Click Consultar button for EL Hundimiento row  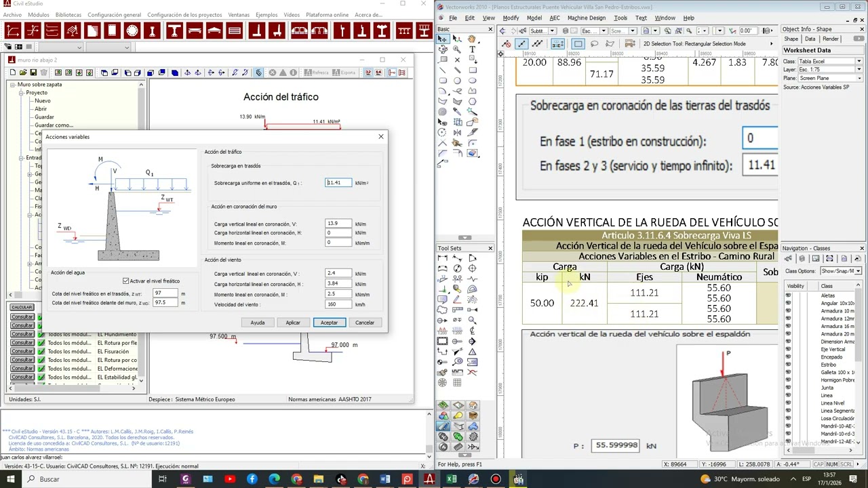coord(22,334)
